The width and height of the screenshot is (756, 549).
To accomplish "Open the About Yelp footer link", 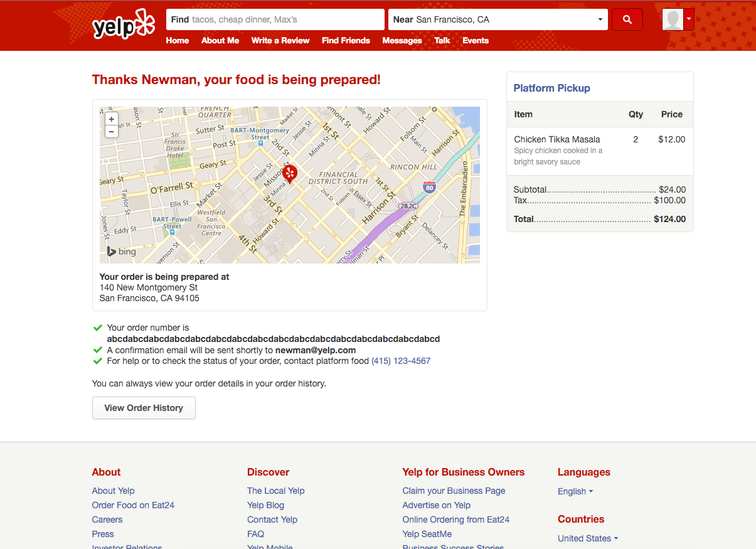I will (114, 491).
